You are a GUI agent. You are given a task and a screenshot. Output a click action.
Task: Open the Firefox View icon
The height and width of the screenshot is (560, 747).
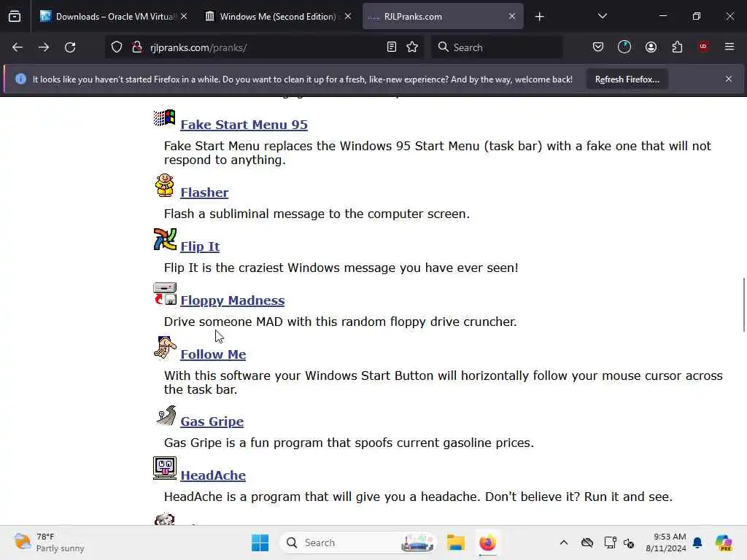point(15,17)
